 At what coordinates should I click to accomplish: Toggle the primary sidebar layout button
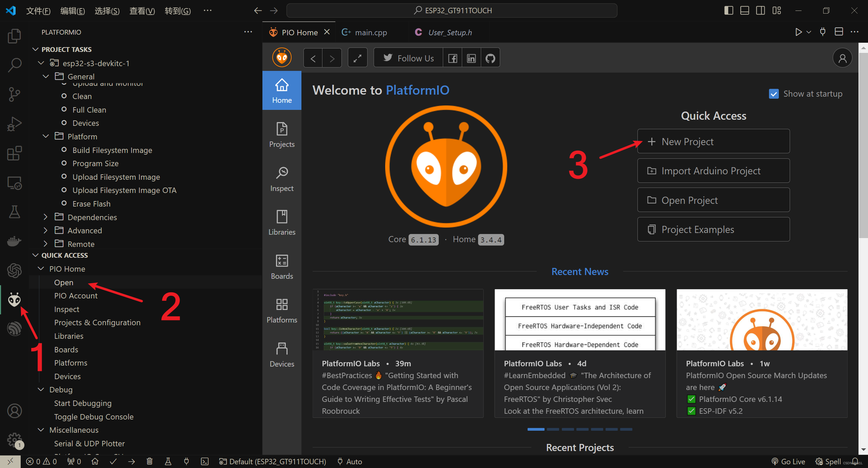click(x=729, y=11)
